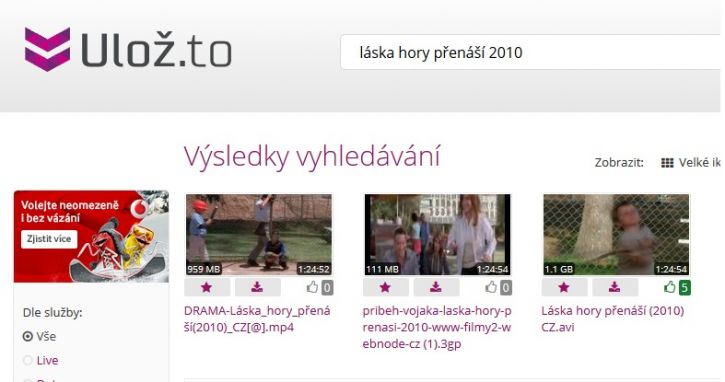
Task: Open the 1.1 GB video thumbnail
Action: tap(616, 234)
